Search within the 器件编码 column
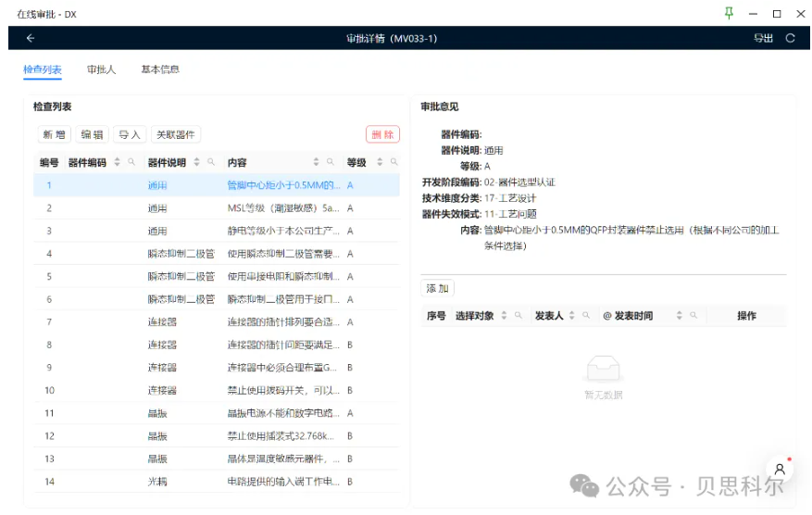The width and height of the screenshot is (812, 515). coord(131,162)
